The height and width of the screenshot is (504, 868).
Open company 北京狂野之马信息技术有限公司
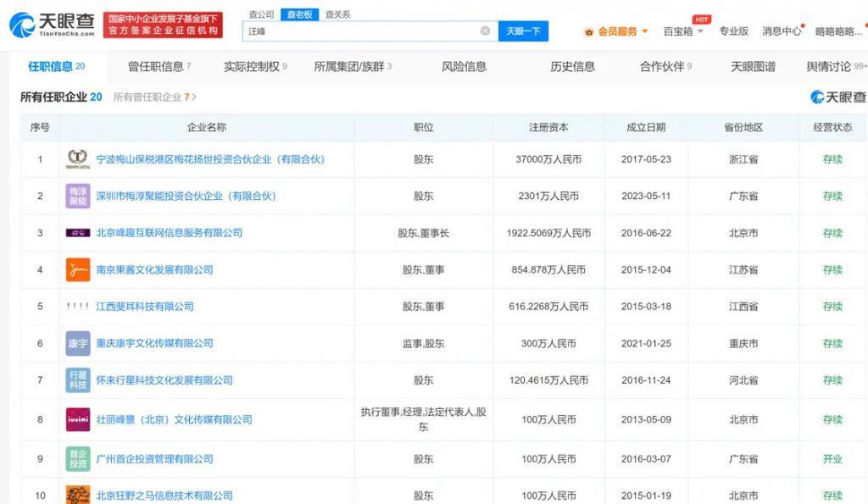(164, 496)
